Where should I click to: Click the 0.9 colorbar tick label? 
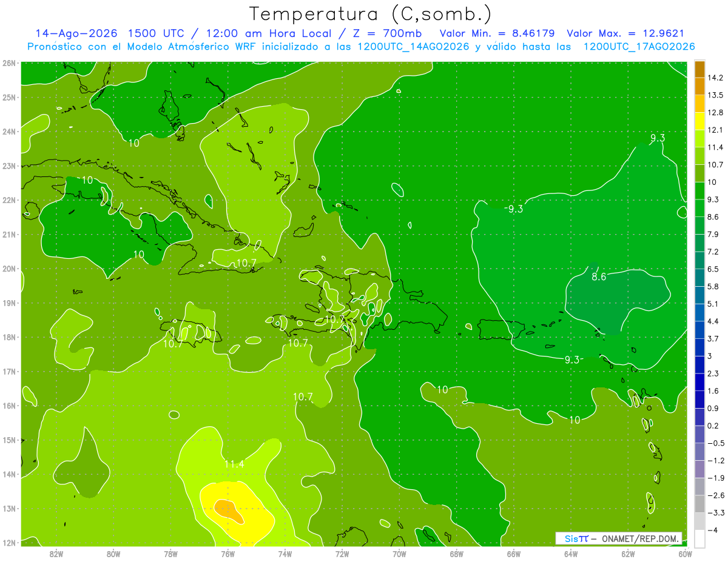click(x=713, y=408)
